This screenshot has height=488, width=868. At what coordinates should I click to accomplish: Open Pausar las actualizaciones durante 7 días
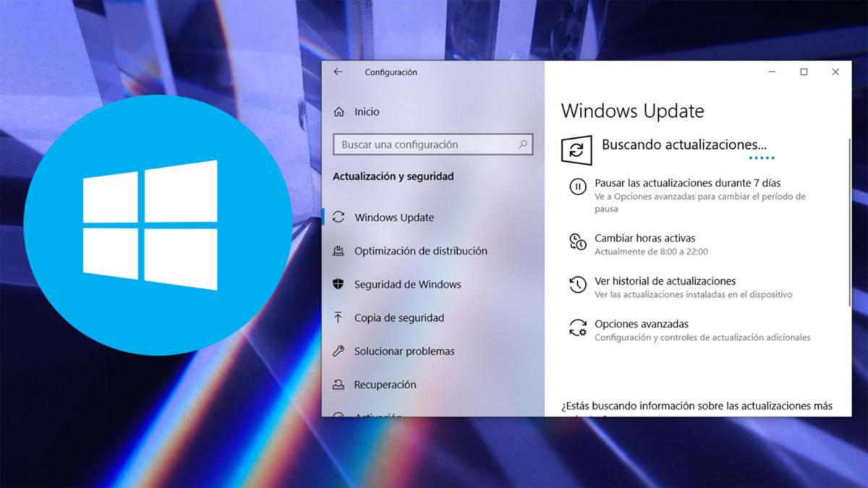687,183
